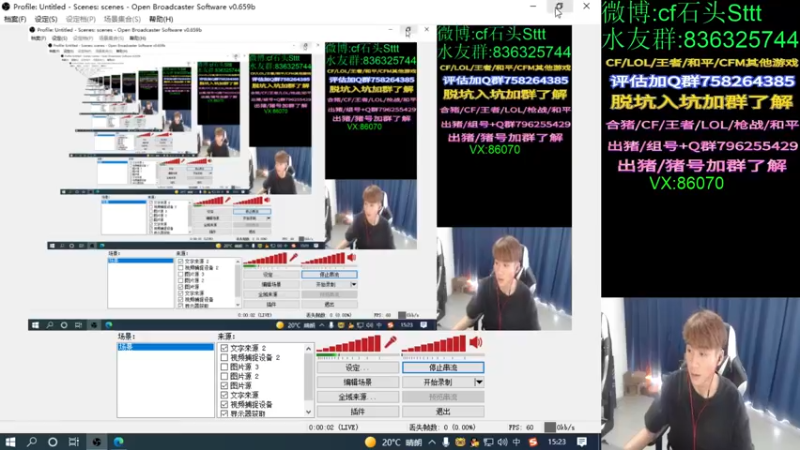Screen dimensions: 800x450
Task: Click the 丢失帧数: 0 (0.00%) status
Action: pyautogui.click(x=442, y=427)
